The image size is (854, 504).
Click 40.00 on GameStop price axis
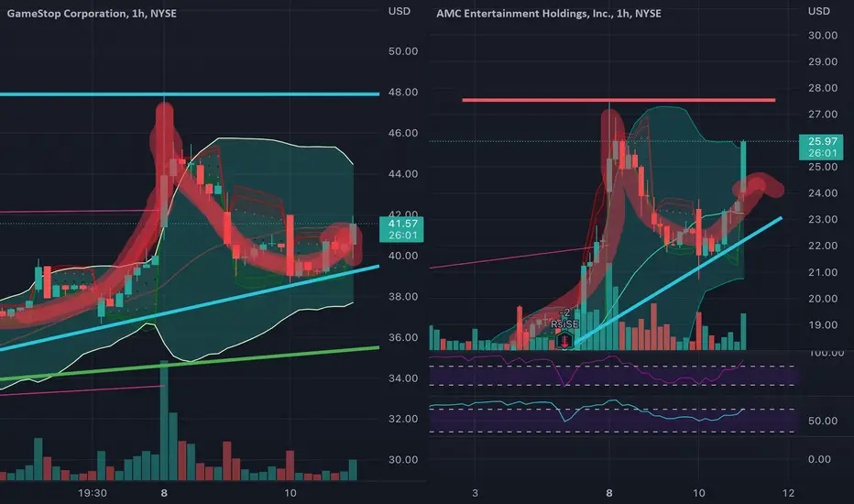[403, 256]
